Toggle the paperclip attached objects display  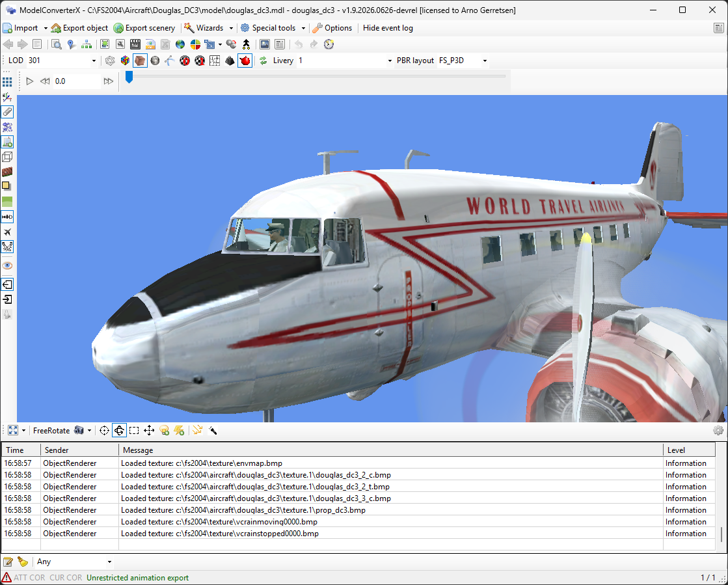pyautogui.click(x=7, y=112)
